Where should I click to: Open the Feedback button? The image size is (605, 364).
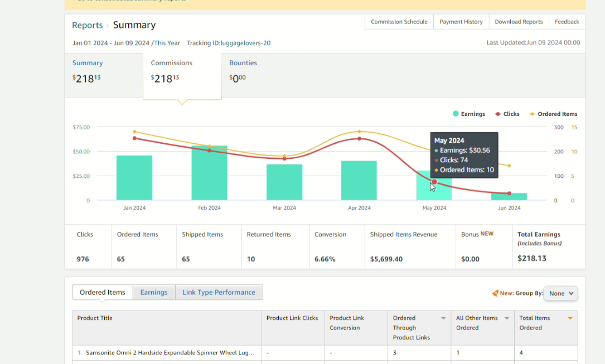(567, 22)
